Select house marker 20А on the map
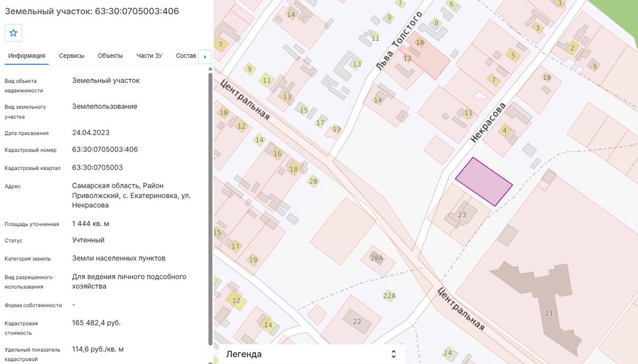 (376, 258)
